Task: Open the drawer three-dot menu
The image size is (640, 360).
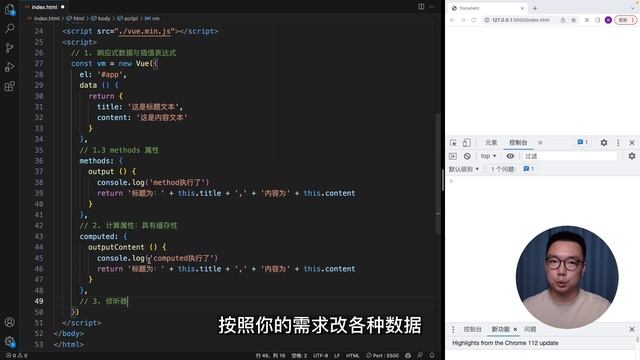Action: click(x=453, y=329)
